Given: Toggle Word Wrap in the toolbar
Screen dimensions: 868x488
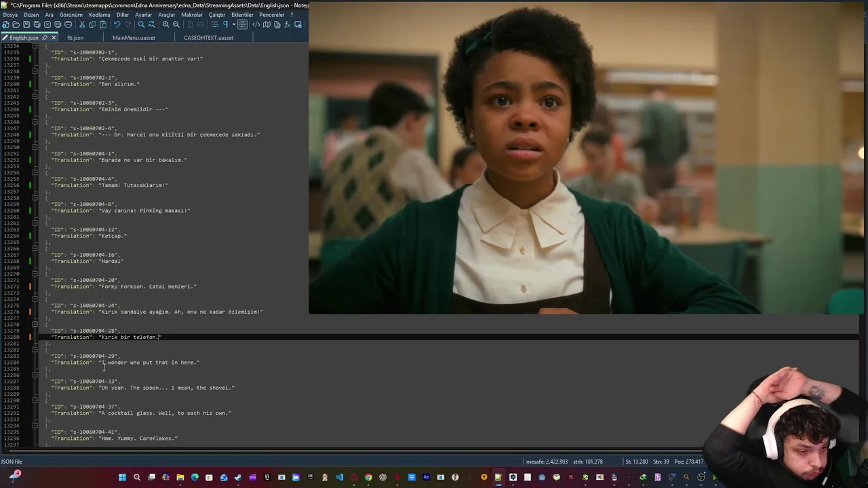Looking at the screenshot, I should click(215, 24).
